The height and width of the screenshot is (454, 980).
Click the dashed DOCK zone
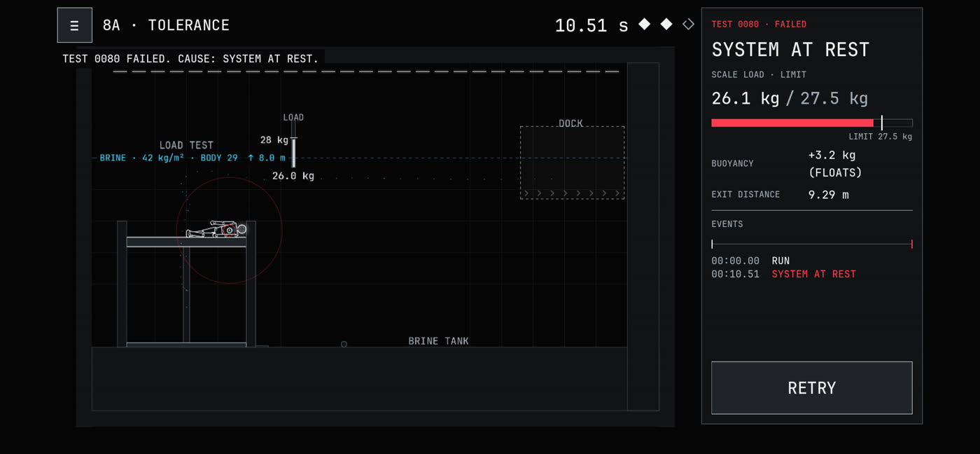pos(572,163)
